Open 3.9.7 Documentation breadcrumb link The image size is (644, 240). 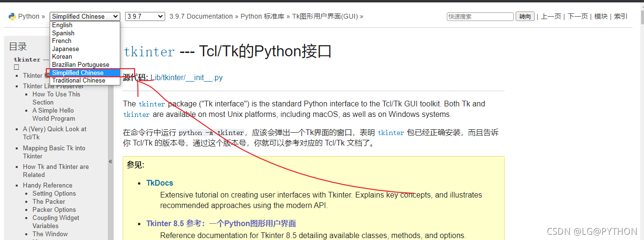[201, 16]
